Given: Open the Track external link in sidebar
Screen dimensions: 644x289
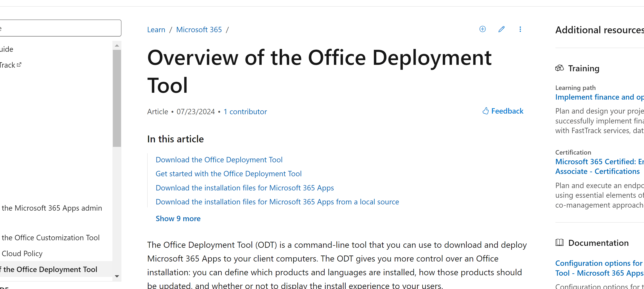Looking at the screenshot, I should pyautogui.click(x=11, y=65).
